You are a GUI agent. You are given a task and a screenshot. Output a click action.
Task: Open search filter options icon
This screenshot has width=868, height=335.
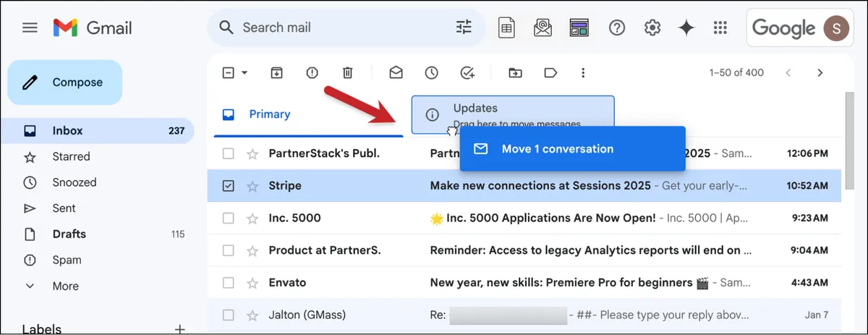click(x=464, y=27)
